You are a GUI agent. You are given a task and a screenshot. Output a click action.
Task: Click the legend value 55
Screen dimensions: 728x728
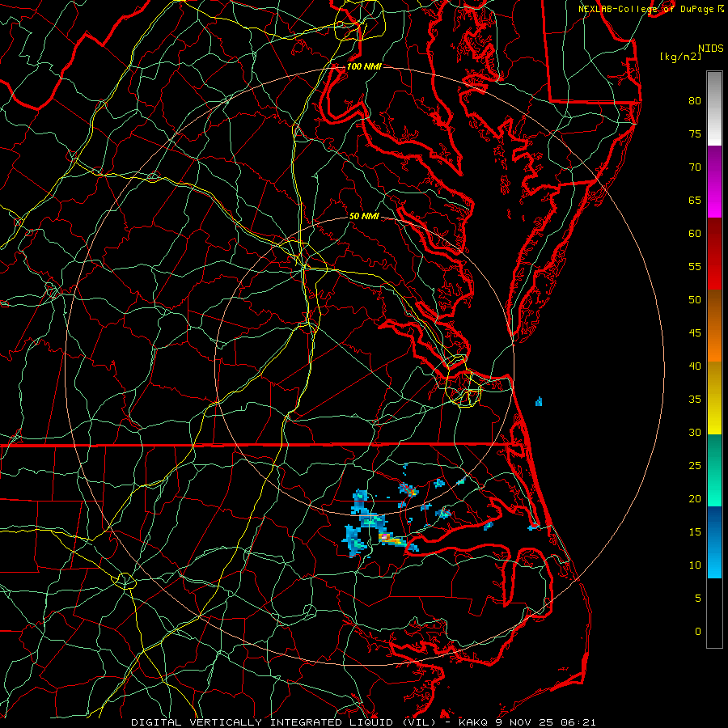695,266
